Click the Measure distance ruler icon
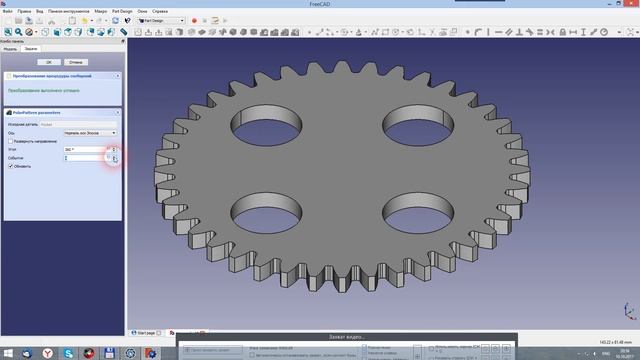Viewport: 640px width, 360px height. click(x=123, y=32)
